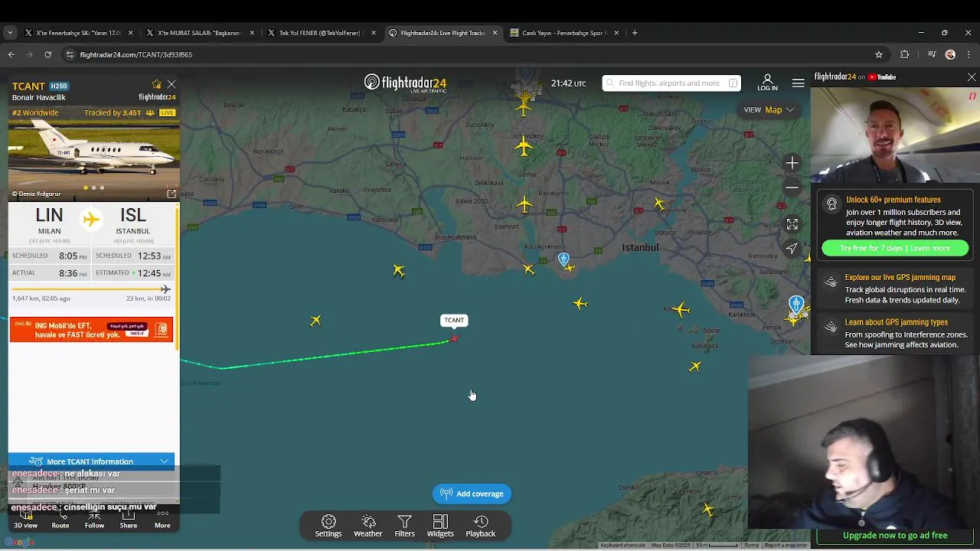This screenshot has height=551, width=980.
Task: Switch to 3D view of TCANT
Action: [x=25, y=520]
